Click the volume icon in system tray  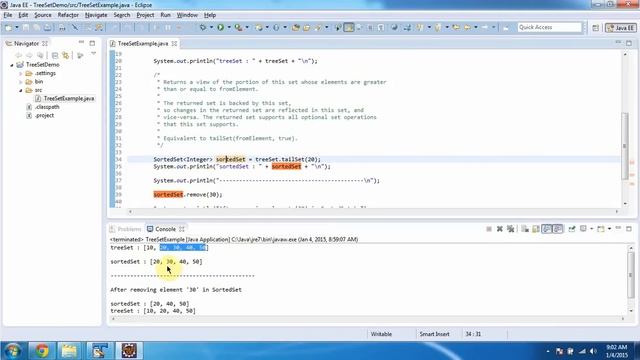[593, 351]
